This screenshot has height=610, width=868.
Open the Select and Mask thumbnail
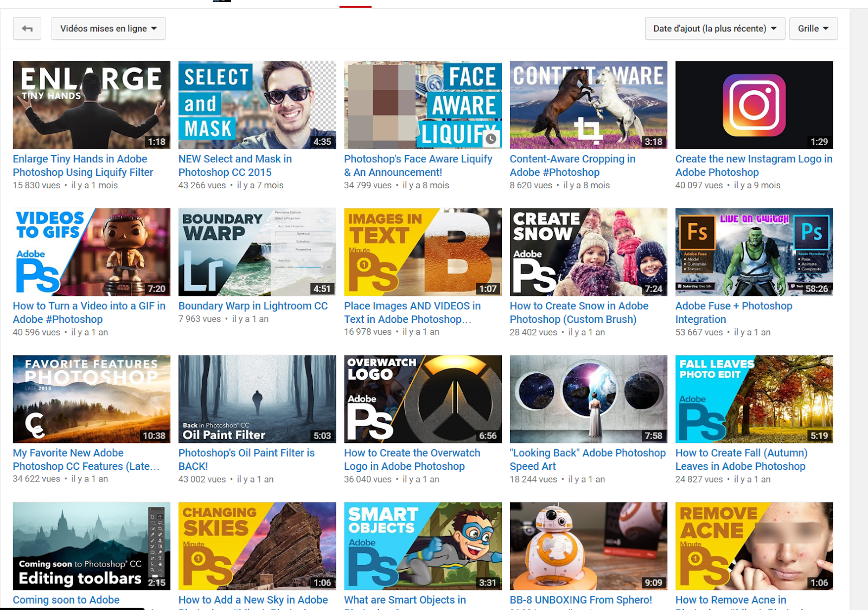point(257,105)
